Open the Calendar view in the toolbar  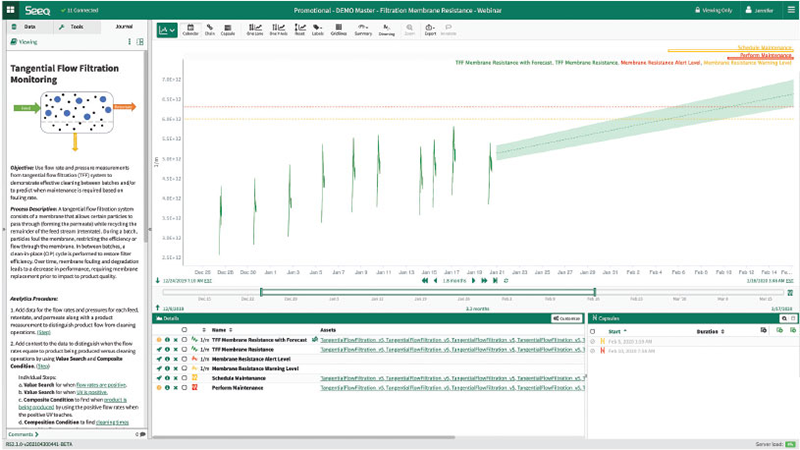coord(190,30)
